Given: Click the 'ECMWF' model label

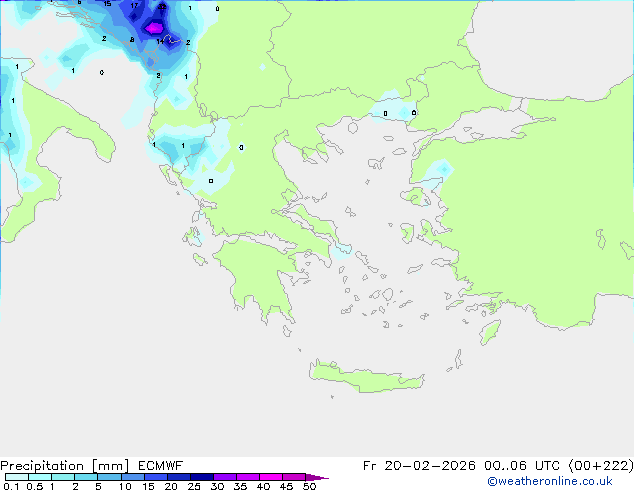Looking at the screenshot, I should tap(161, 466).
